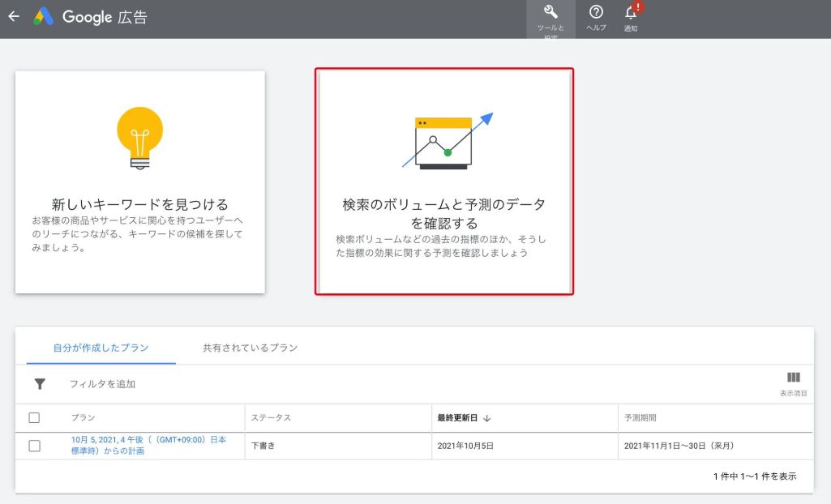
Task: Click the back arrow at top left
Action: tap(15, 16)
